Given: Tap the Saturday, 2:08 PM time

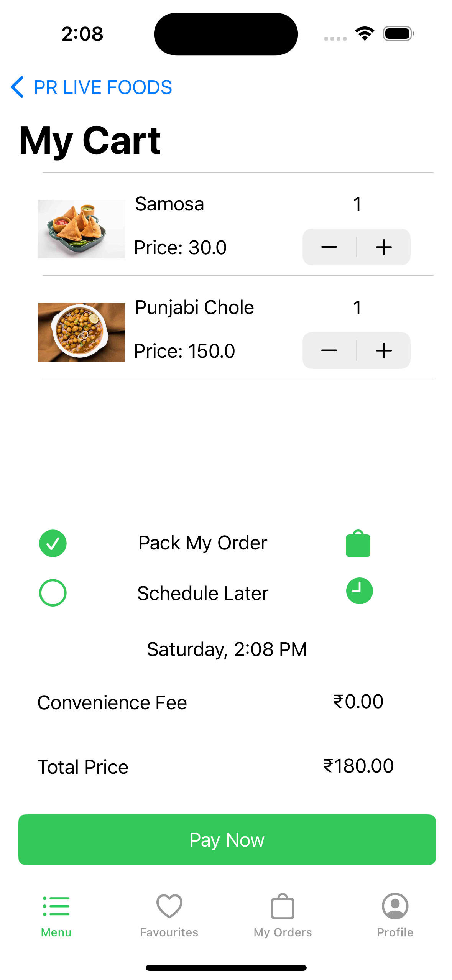Looking at the screenshot, I should click(227, 649).
